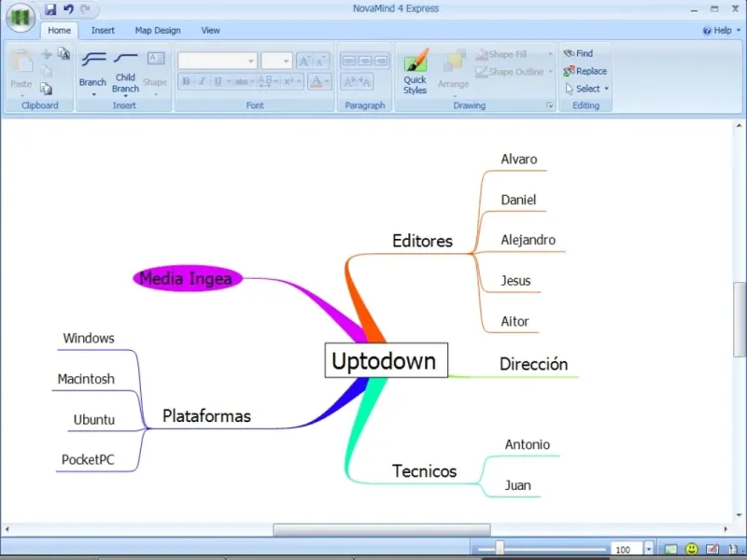Expand the Child Branch dropdown arrow
Image resolution: width=747 pixels, height=560 pixels.
click(125, 96)
